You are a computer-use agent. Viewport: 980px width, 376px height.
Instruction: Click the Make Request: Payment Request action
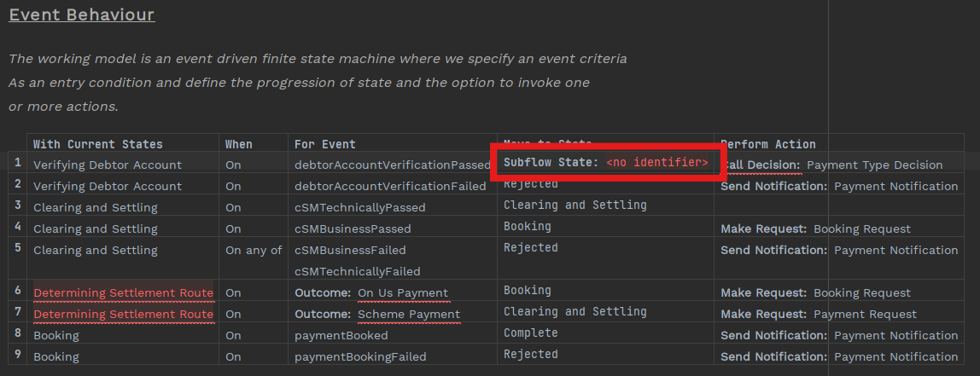pos(818,314)
